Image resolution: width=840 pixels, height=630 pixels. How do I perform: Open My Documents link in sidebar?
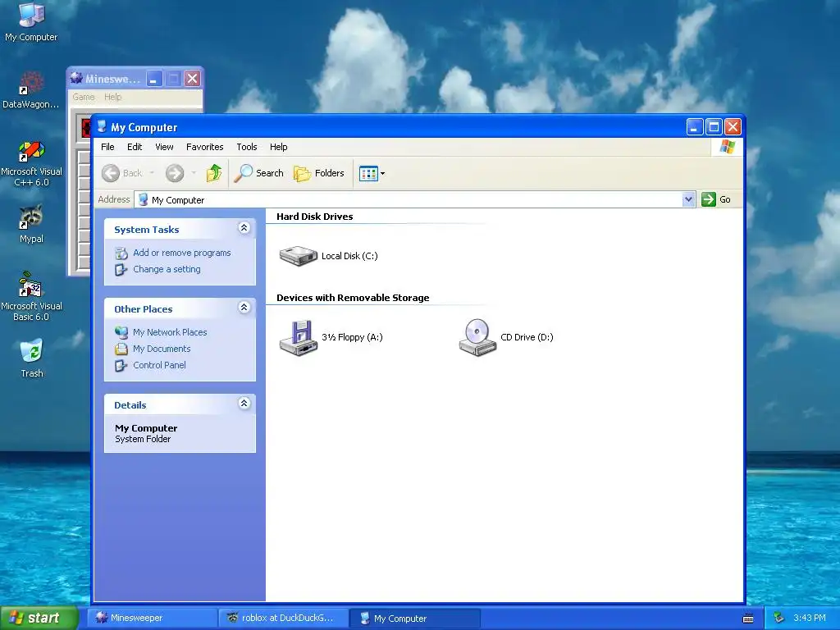pyautogui.click(x=162, y=349)
